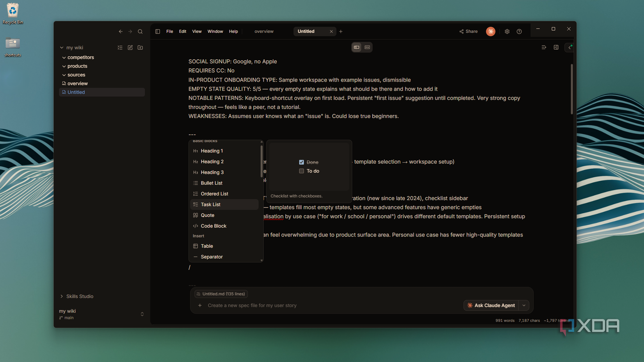
Task: Click the green chevron panel icon at top right
Action: click(x=570, y=47)
